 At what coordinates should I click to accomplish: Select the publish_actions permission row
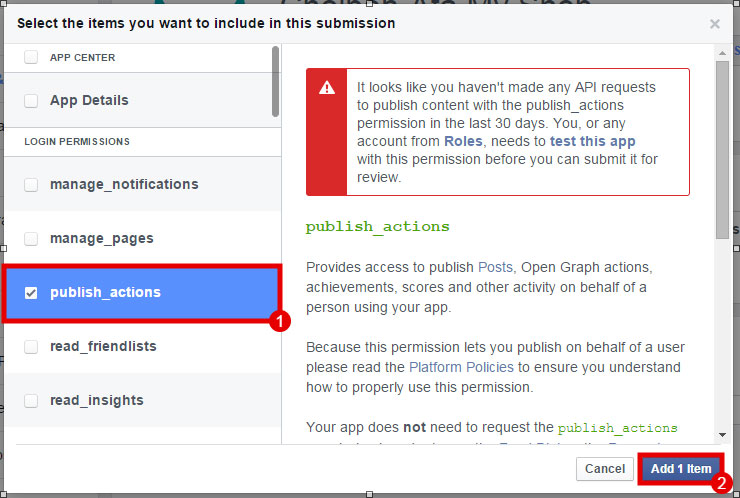(142, 293)
